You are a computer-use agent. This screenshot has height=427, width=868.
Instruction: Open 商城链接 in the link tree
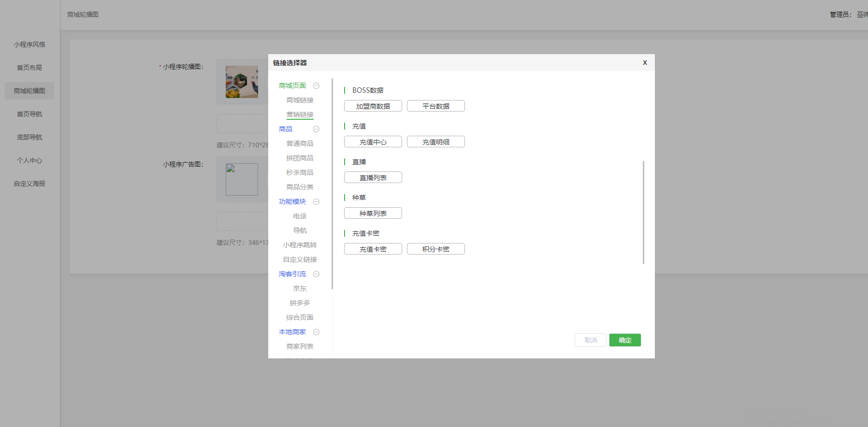pyautogui.click(x=300, y=100)
